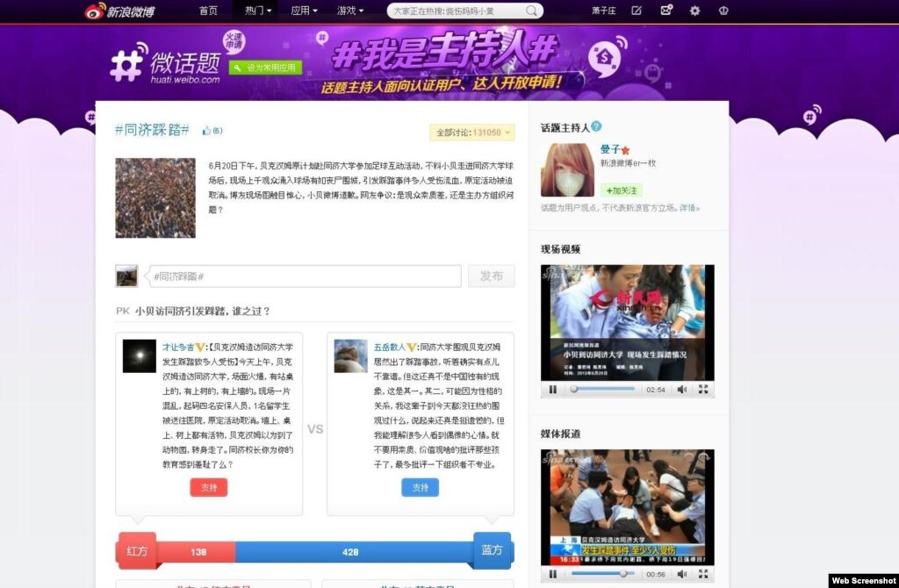The width and height of the screenshot is (899, 588).
Task: Click the red star badge beside 曼子
Action: pos(625,150)
